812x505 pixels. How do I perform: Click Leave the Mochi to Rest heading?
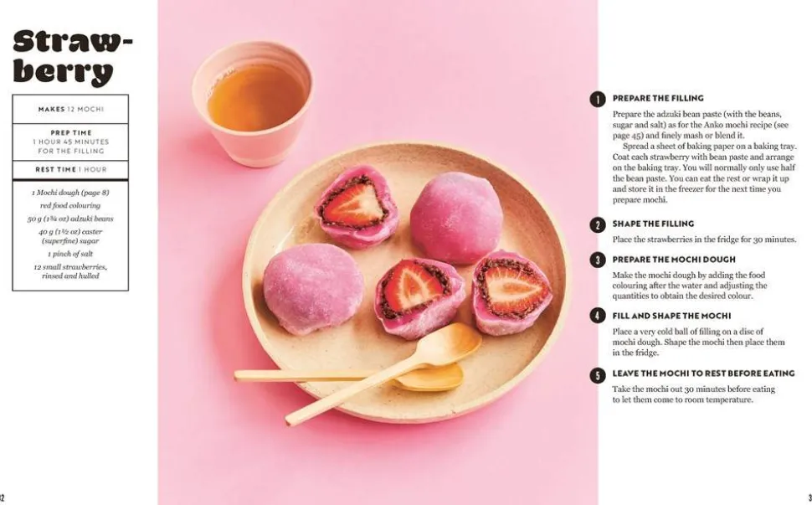[703, 373]
